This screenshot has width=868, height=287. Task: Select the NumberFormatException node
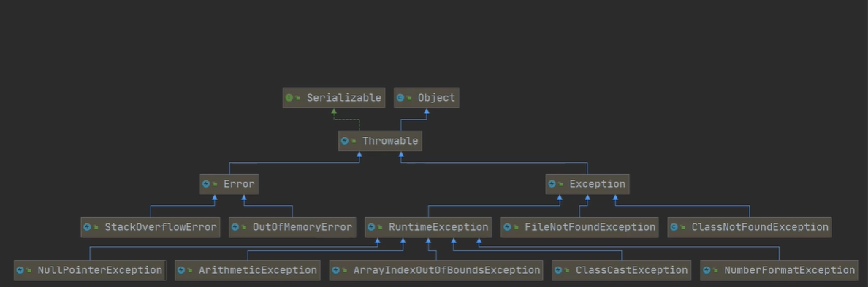pyautogui.click(x=779, y=270)
